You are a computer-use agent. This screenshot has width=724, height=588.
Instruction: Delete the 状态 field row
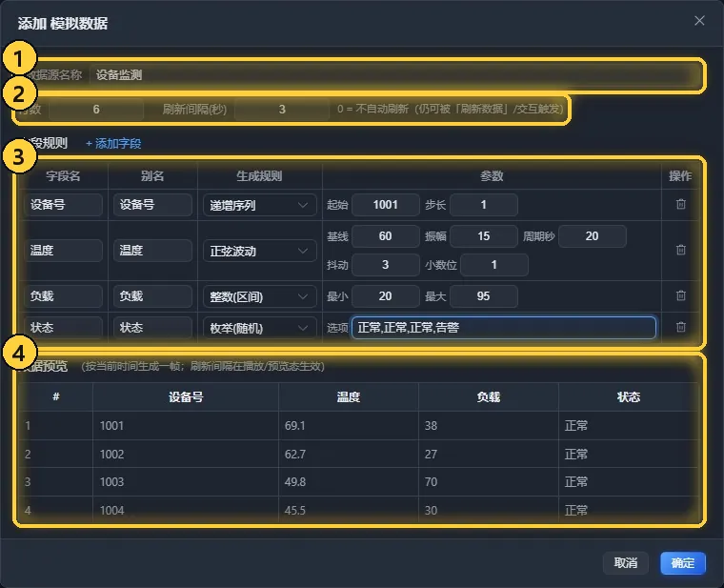point(680,327)
